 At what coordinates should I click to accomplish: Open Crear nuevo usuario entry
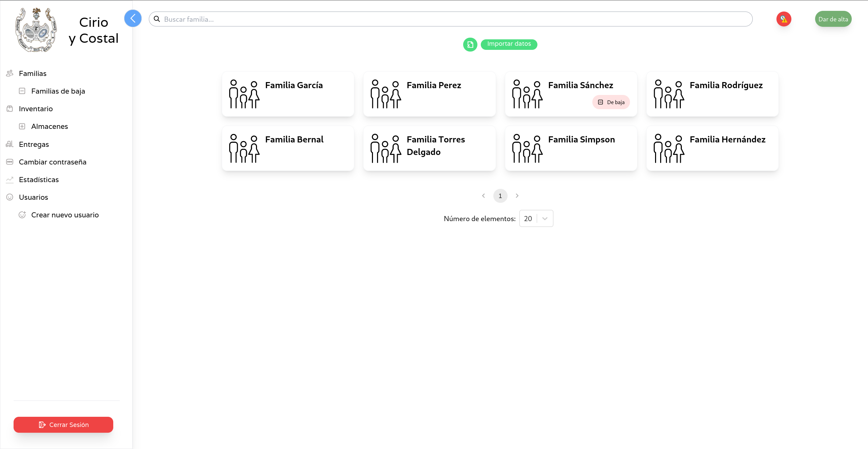65,215
